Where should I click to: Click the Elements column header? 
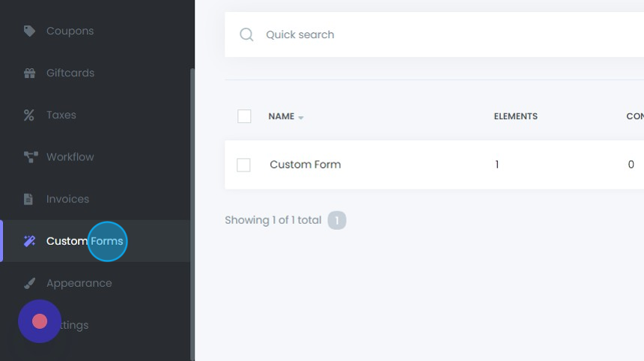[x=515, y=116]
